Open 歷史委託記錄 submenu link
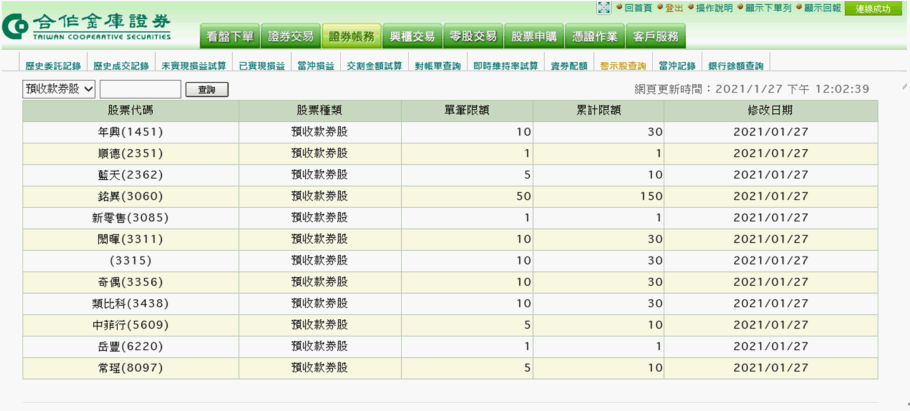This screenshot has width=910, height=411. [x=52, y=66]
